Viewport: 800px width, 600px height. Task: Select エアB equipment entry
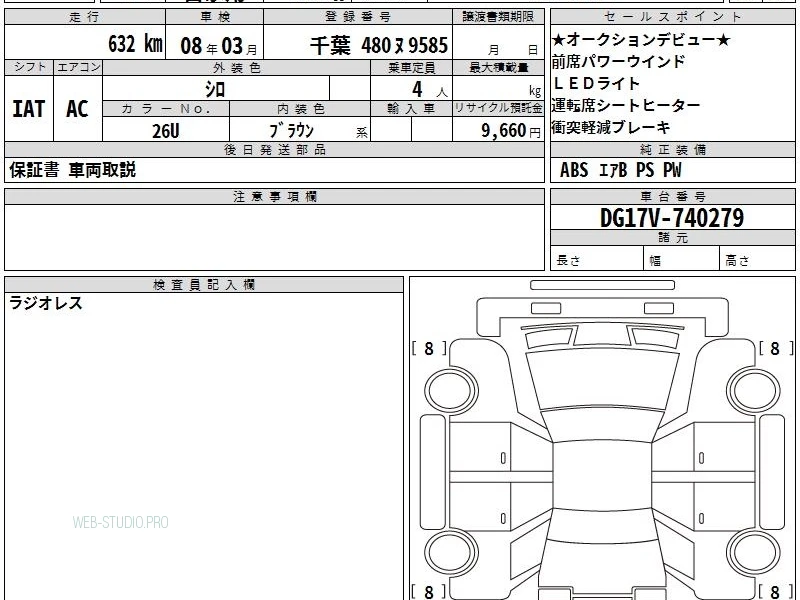coord(612,170)
